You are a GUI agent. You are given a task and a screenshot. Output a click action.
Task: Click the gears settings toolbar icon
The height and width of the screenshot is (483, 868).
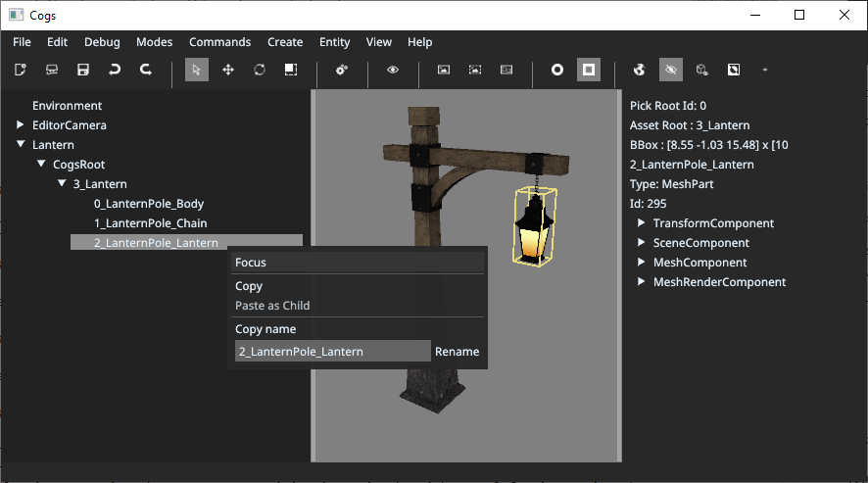[342, 70]
